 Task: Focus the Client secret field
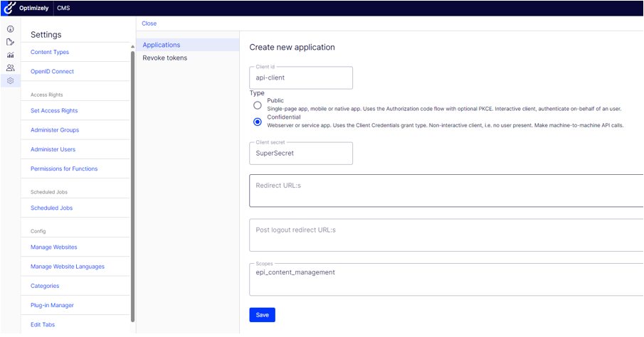click(301, 154)
